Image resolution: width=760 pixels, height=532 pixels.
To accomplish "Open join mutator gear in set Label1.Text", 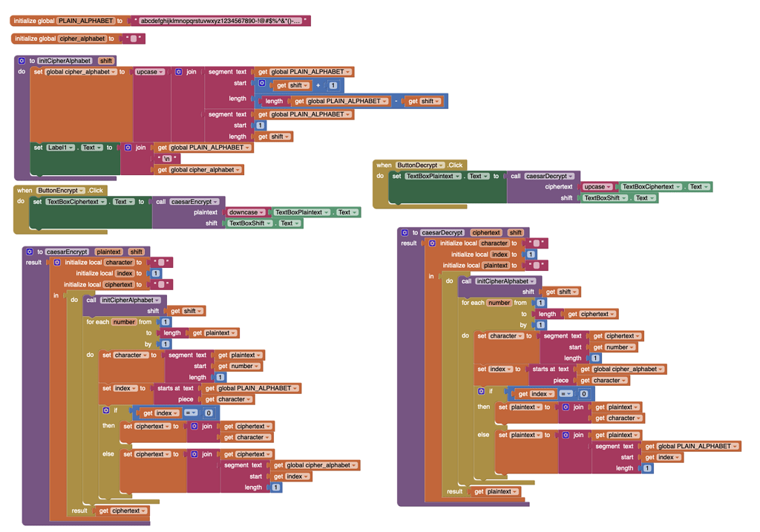I will (x=128, y=148).
